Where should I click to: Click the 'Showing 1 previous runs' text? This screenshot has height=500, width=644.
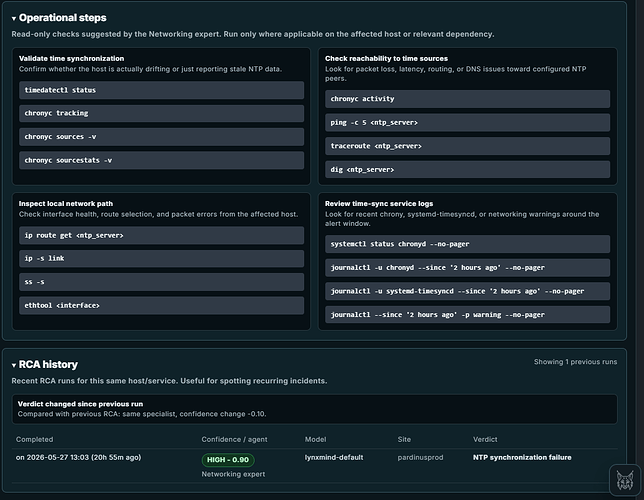tap(575, 362)
